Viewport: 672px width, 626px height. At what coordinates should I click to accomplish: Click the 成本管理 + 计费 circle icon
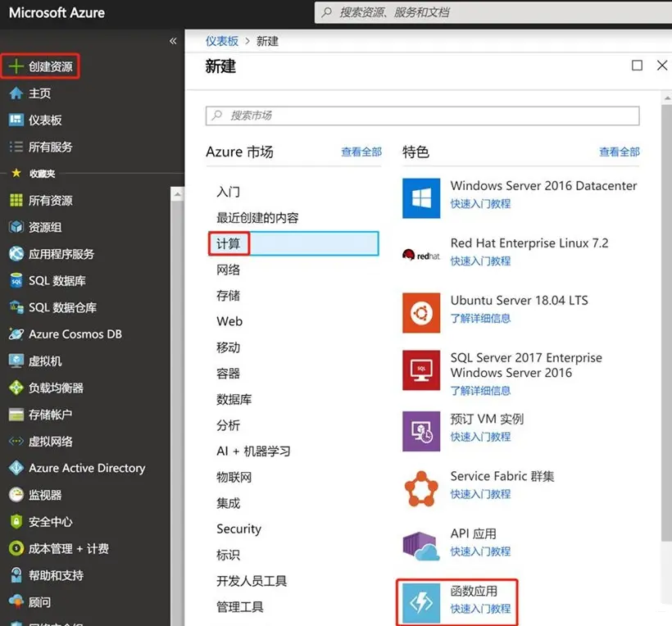tap(16, 548)
